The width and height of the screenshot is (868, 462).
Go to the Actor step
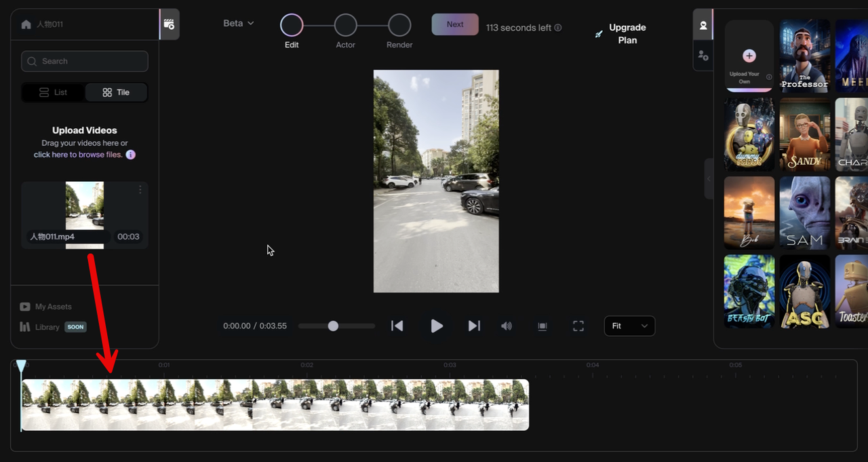pyautogui.click(x=345, y=26)
